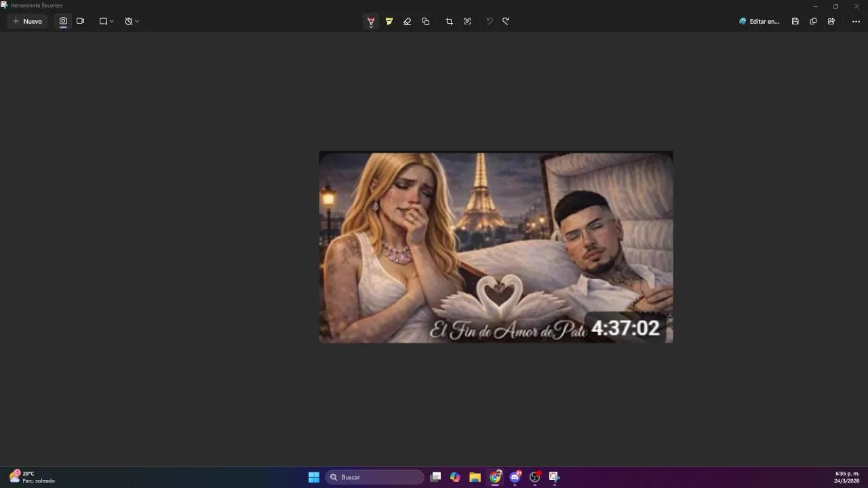Select the eraser tool

point(407,21)
